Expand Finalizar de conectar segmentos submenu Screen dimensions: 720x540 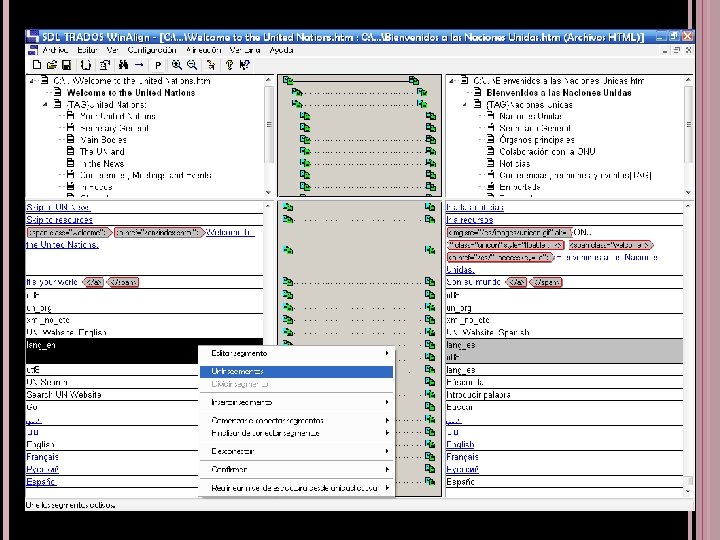(297, 433)
